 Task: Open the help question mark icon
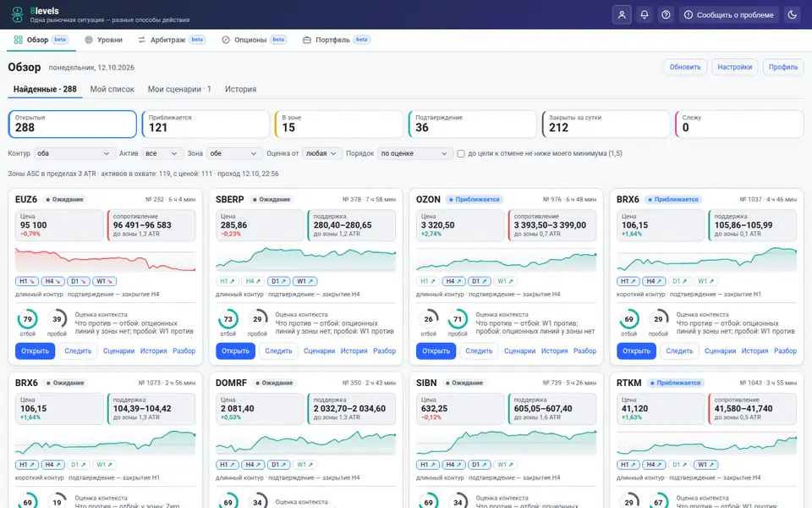(x=666, y=14)
